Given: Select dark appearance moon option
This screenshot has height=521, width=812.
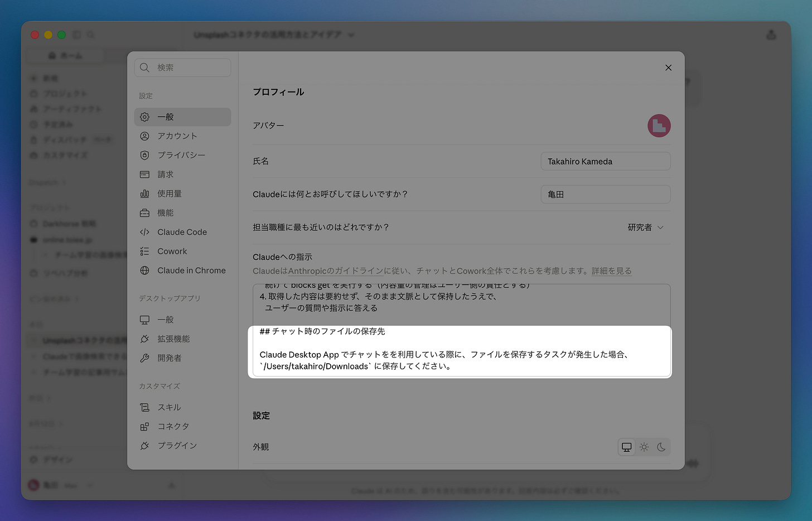Looking at the screenshot, I should [x=661, y=447].
